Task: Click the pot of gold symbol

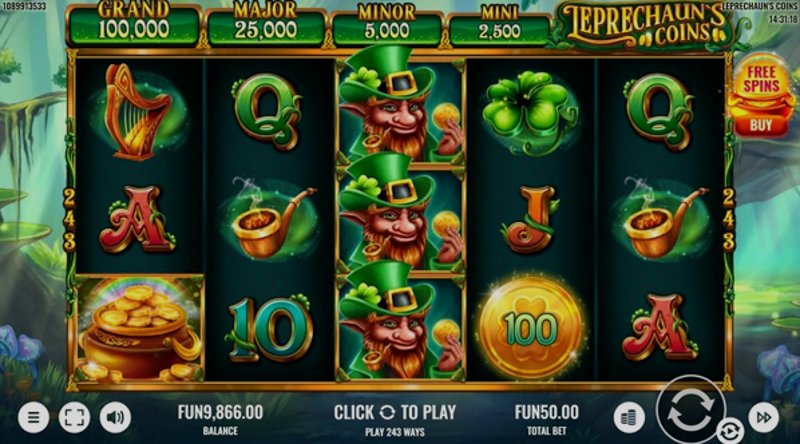Action: pyautogui.click(x=140, y=329)
